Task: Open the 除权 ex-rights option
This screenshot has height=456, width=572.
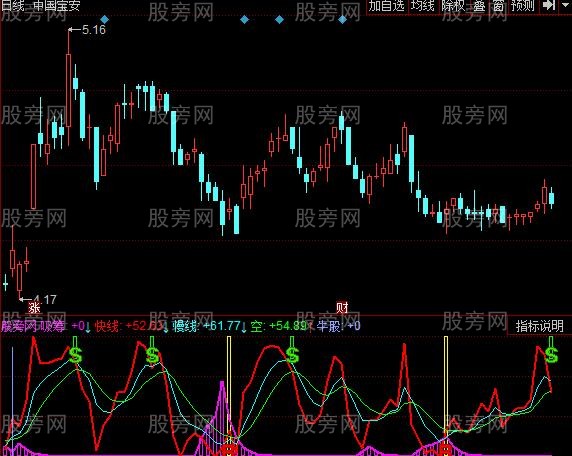Action: 453,6
